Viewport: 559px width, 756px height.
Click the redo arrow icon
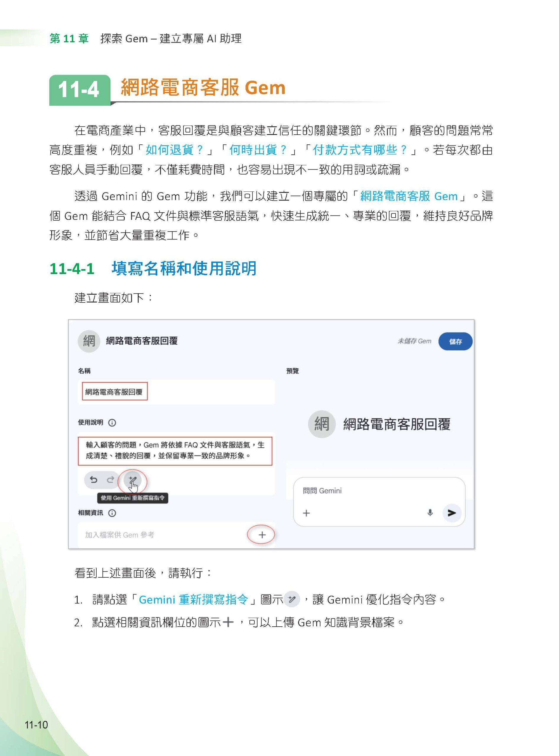coord(110,479)
